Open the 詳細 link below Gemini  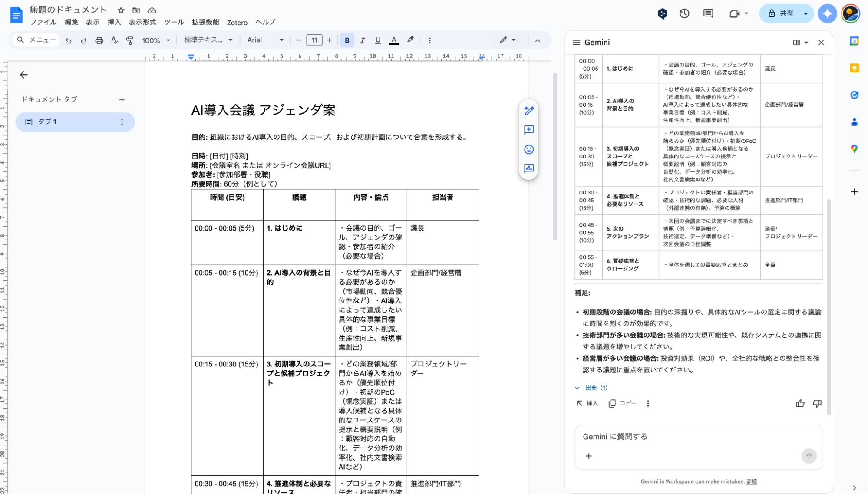[x=751, y=481]
